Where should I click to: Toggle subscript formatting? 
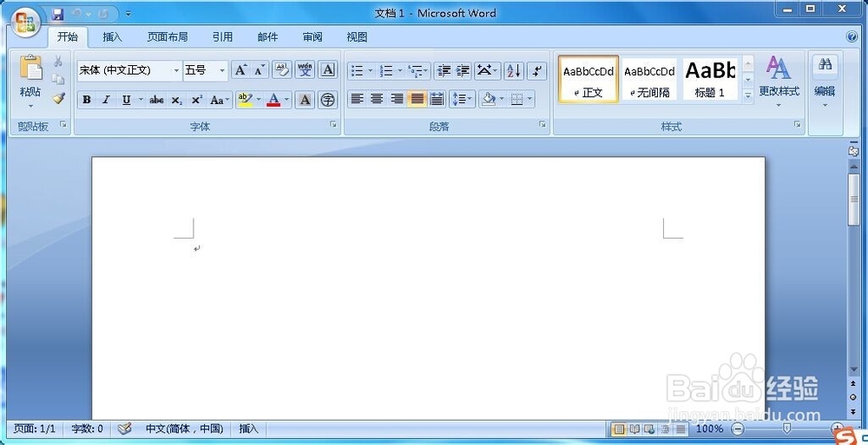176,100
